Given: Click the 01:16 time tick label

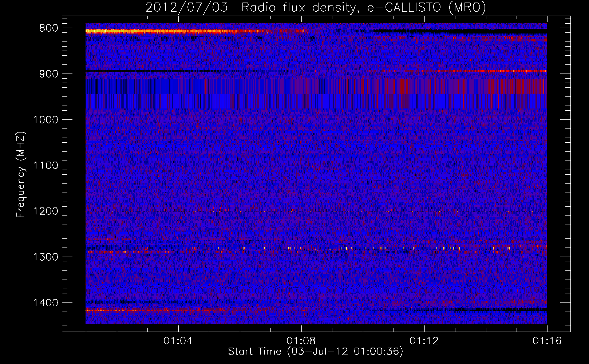Looking at the screenshot, I should coord(547,341).
